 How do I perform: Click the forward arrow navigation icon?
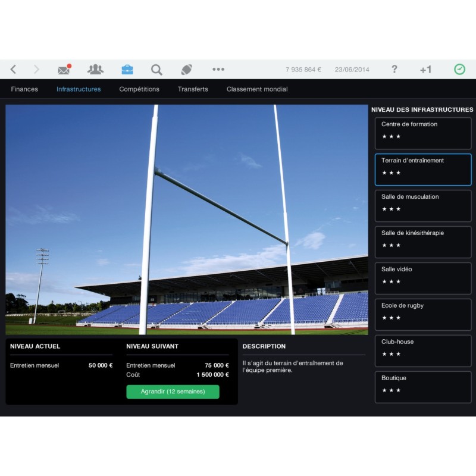tap(36, 70)
